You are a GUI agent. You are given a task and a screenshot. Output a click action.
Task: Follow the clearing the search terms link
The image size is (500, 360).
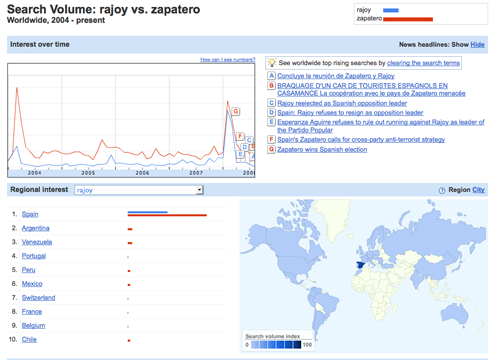(423, 63)
